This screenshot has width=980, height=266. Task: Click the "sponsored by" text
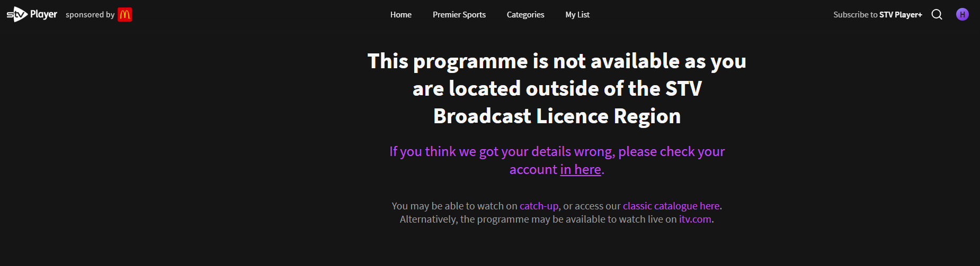point(90,15)
